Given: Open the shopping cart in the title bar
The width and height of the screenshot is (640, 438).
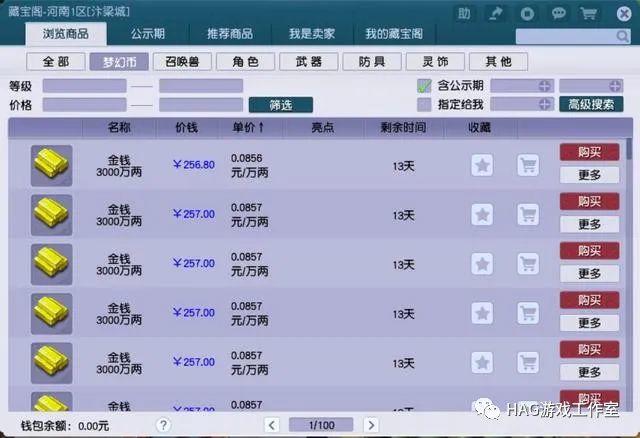Looking at the screenshot, I should coord(588,13).
